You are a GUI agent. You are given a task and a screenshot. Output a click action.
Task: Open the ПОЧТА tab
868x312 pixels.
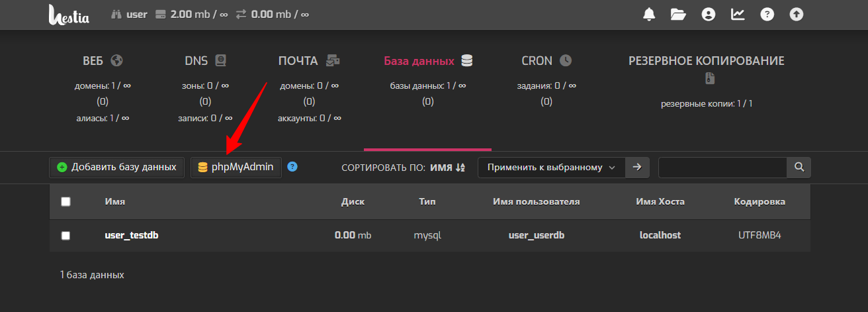point(309,61)
